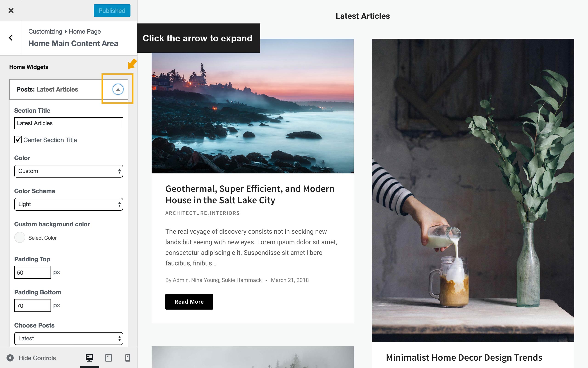Viewport: 588px width, 368px height.
Task: Click the author name Nina Young
Action: coord(205,280)
